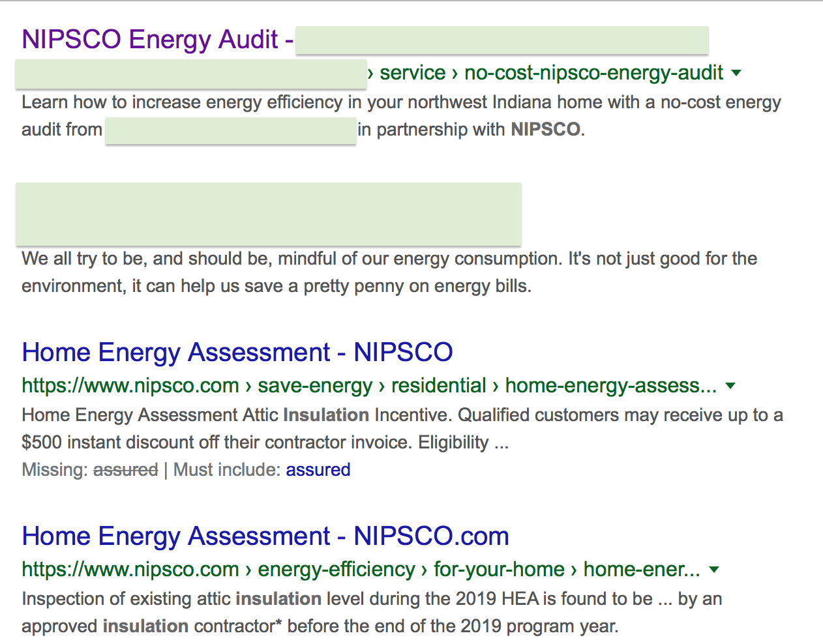This screenshot has width=823, height=644.
Task: Click bold 'Insulation' in Attic Insulation Incentive snippet
Action: point(326,415)
